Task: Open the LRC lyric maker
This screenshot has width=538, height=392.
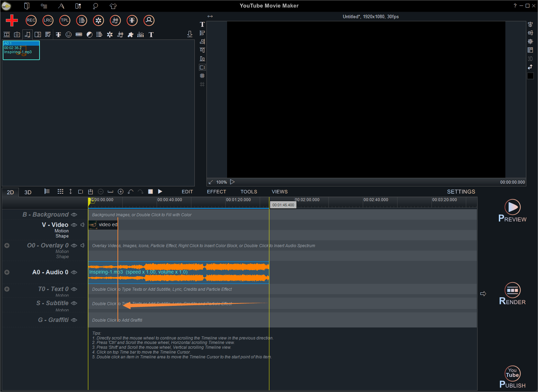Action: pos(48,20)
